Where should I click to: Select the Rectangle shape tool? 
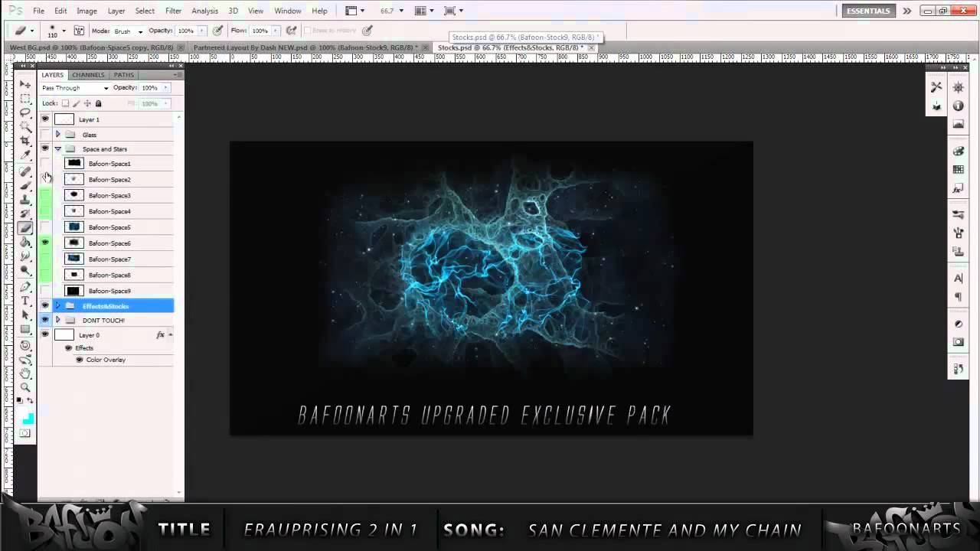tap(25, 329)
